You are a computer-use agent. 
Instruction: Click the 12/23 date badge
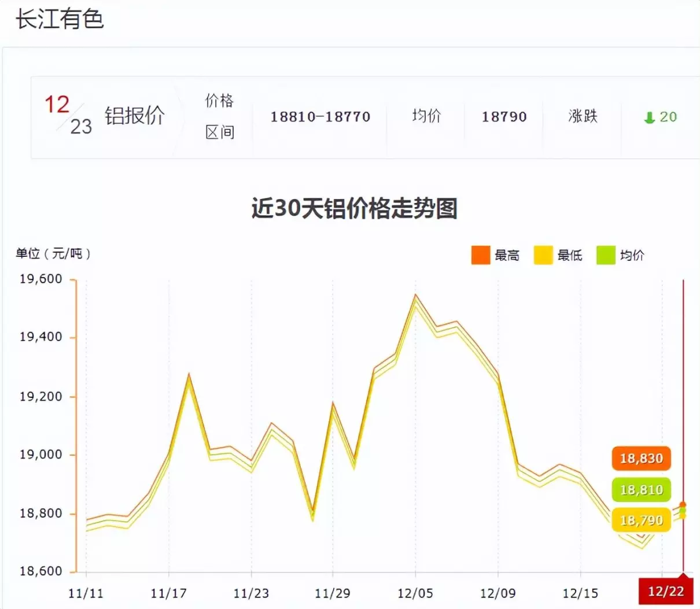68,115
